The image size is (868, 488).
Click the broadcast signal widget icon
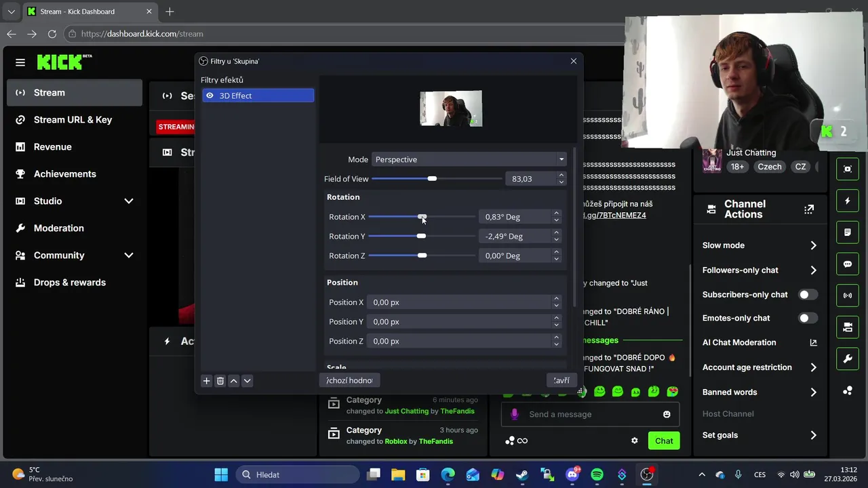click(x=848, y=296)
